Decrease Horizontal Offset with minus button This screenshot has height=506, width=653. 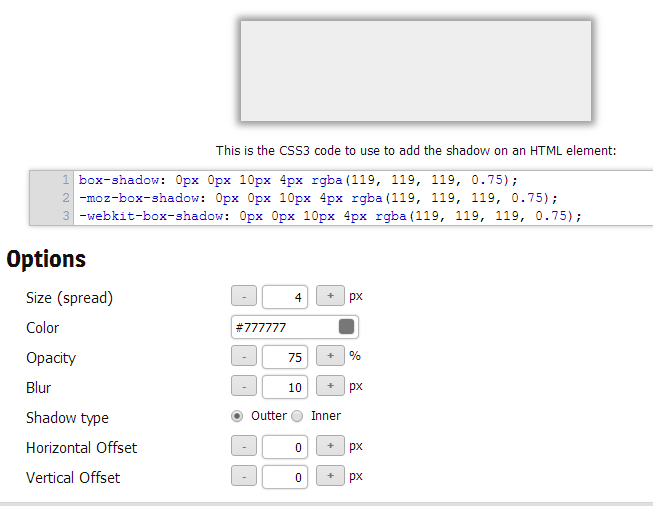click(x=244, y=446)
